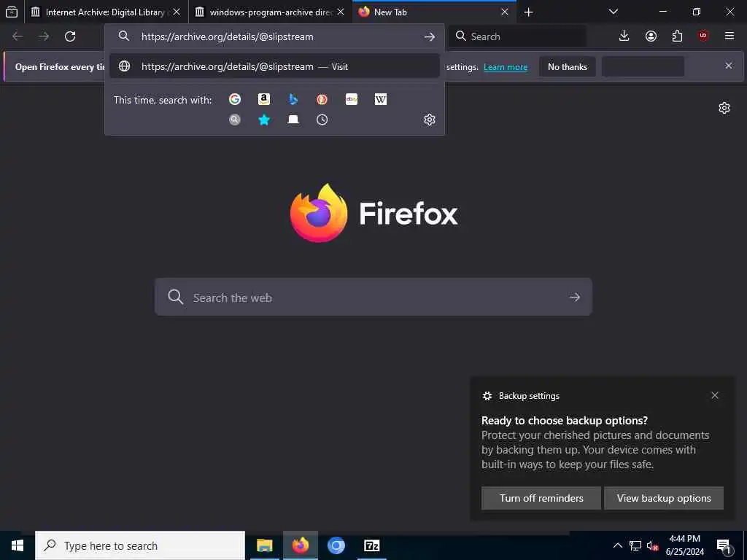Screen dimensions: 747x560
Task: Open the Learn more link in notification bar
Action: (x=506, y=67)
